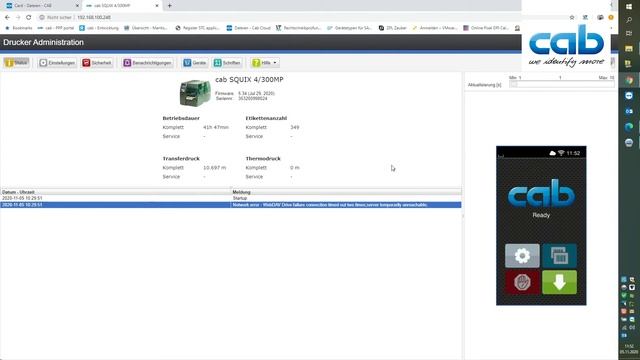Screen dimensions: 640x360
Task: Select the Startup log row
Action: 231,198
